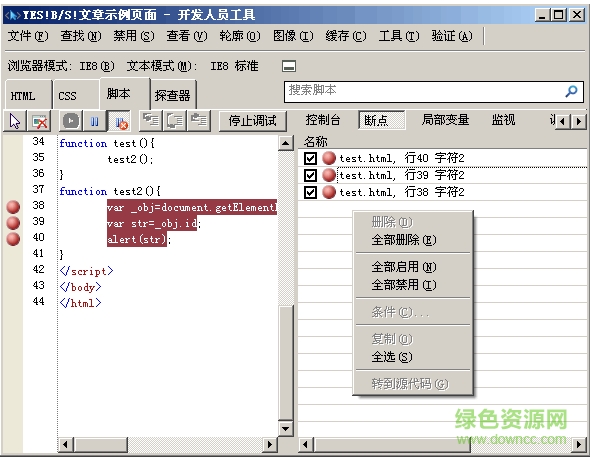Click breakpoint dot on line 39 gutter

(13, 223)
